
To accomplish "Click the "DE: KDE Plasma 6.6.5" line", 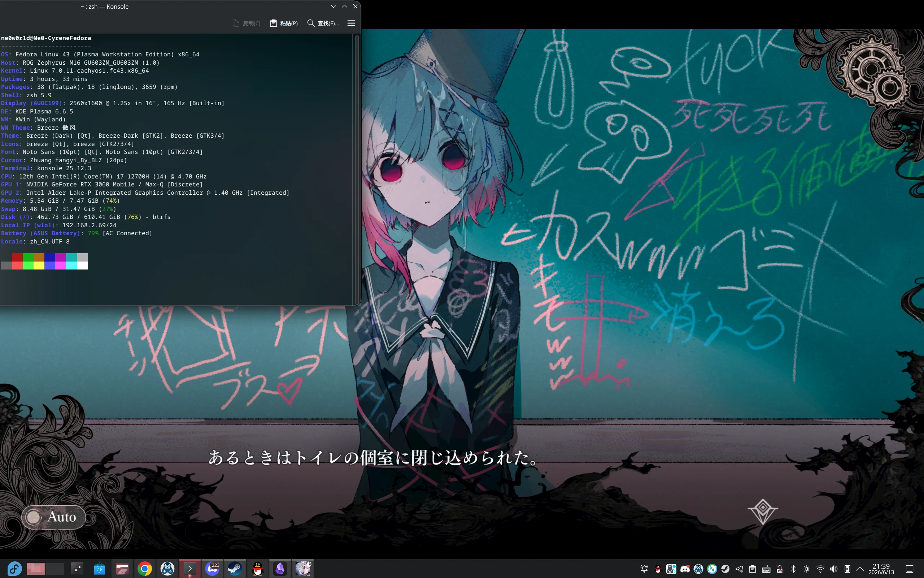I will click(x=37, y=111).
